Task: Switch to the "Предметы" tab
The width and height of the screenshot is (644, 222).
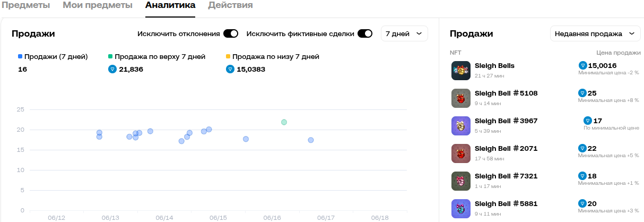Action: point(25,5)
